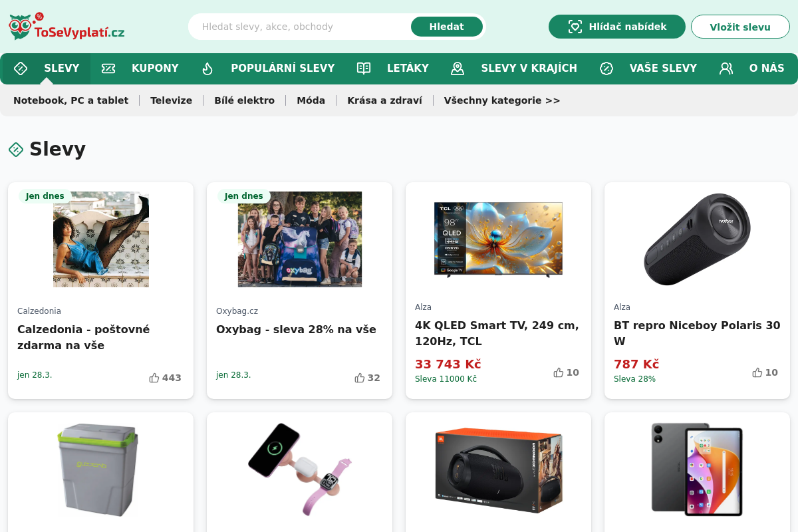The height and width of the screenshot is (532, 798).
Task: Open the Notebook, PC a tablet category
Action: (x=70, y=100)
